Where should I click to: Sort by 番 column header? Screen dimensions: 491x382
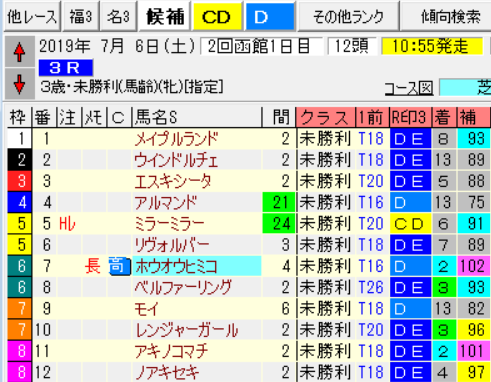tap(44, 117)
